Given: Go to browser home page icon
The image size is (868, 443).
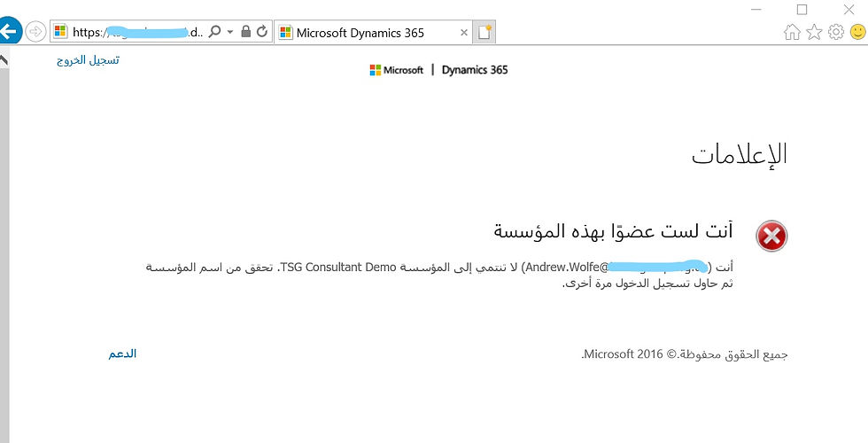Looking at the screenshot, I should pos(792,32).
